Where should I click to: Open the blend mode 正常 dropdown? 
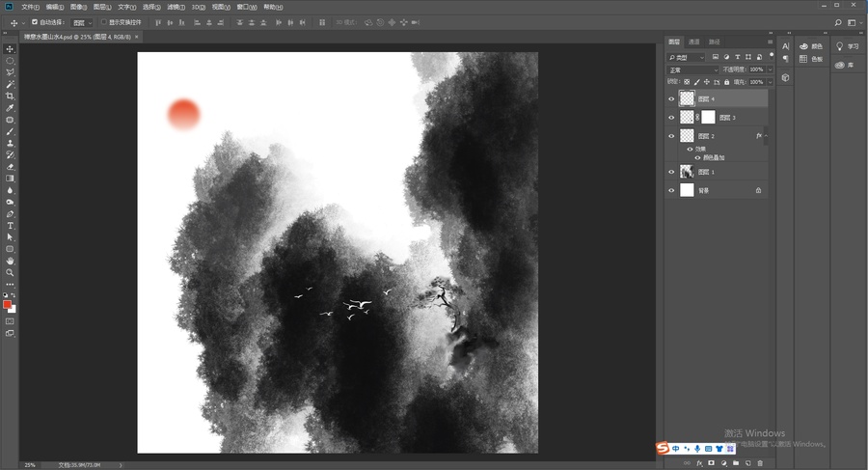coord(692,69)
